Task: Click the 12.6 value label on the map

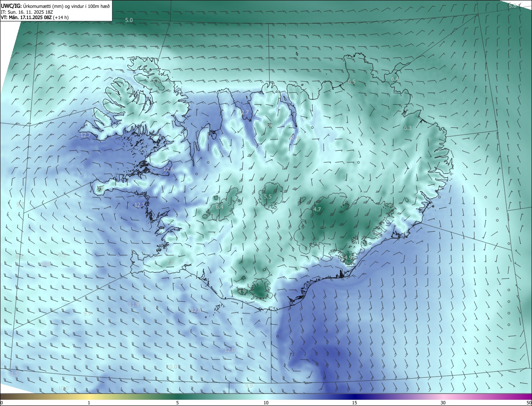Action: [x=168, y=169]
